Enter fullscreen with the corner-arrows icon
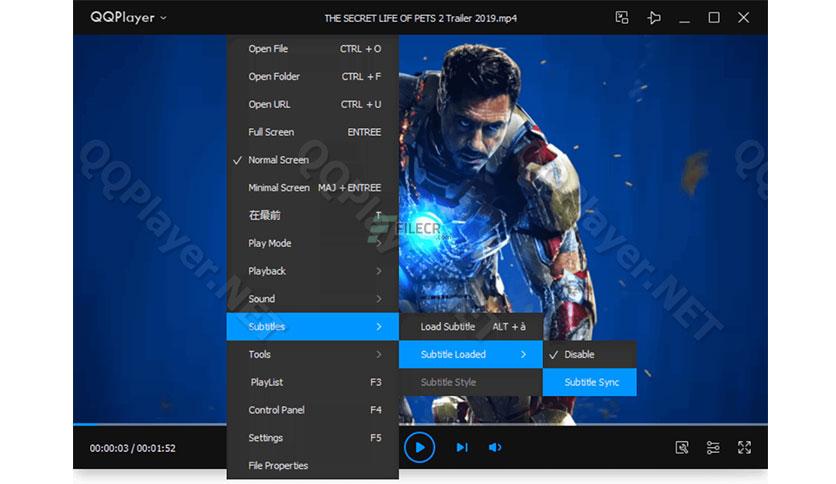 (744, 447)
